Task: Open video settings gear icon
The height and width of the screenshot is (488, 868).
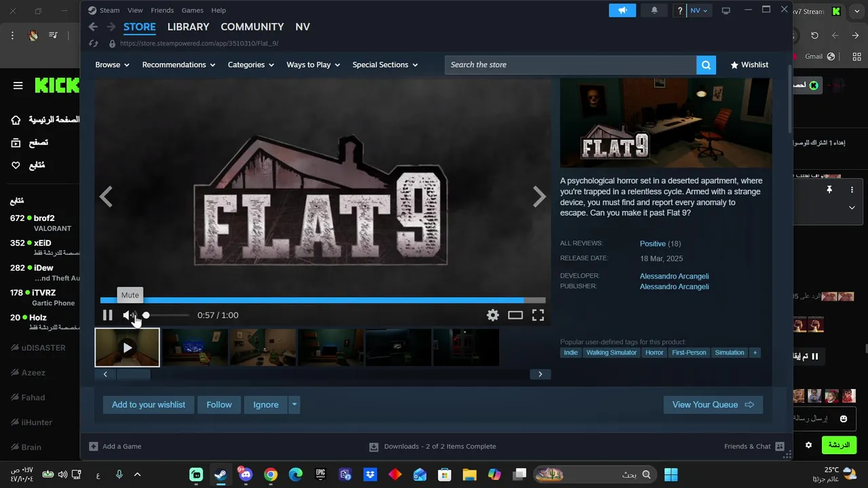Action: (x=493, y=315)
